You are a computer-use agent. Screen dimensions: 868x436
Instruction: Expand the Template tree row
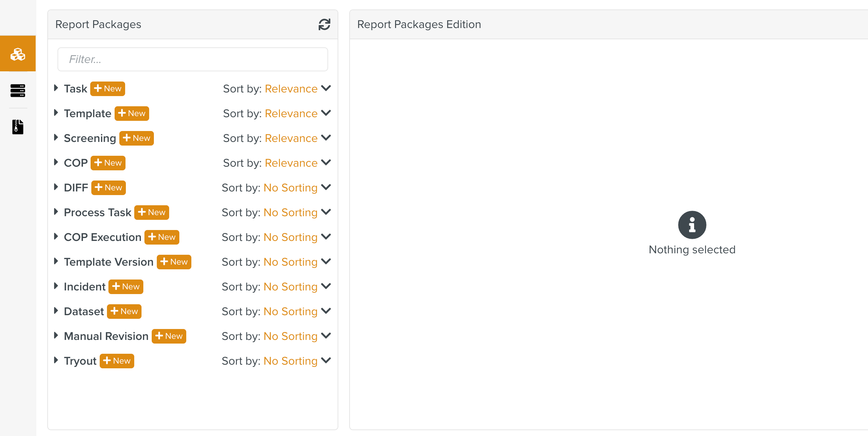click(56, 112)
